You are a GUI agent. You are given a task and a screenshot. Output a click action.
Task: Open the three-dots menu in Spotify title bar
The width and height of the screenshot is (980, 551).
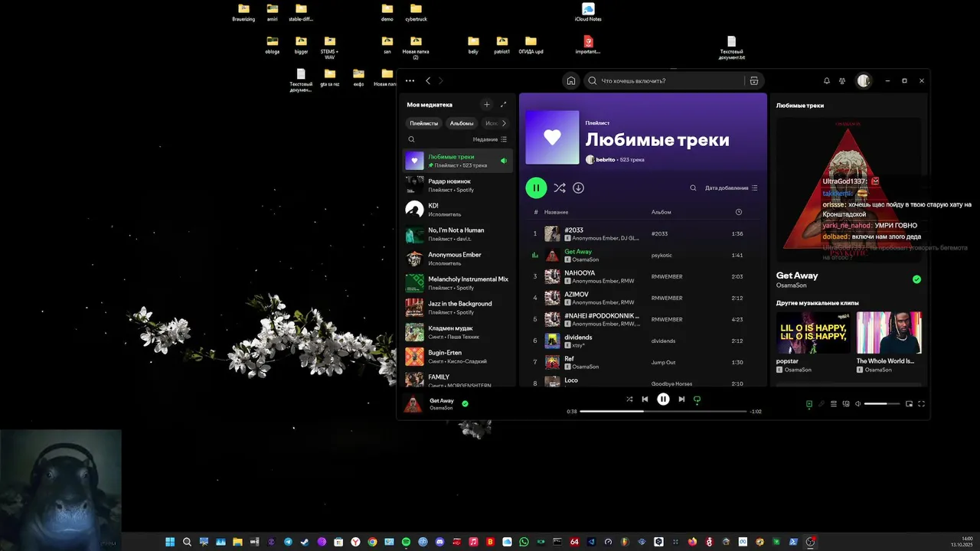coord(410,80)
